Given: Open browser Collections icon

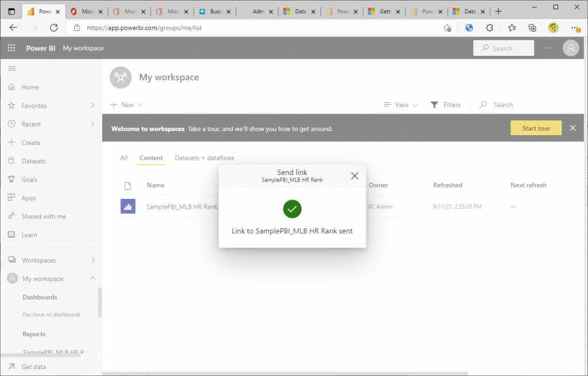Looking at the screenshot, I should click(x=532, y=28).
